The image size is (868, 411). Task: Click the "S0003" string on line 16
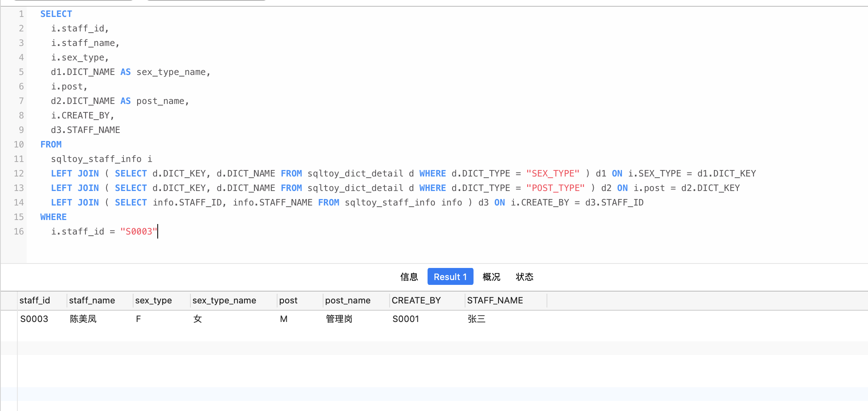point(138,231)
